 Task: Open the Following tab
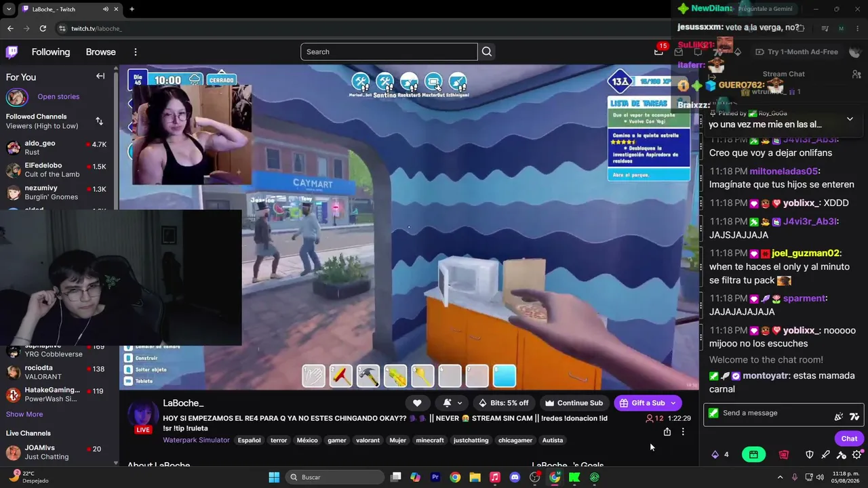point(51,52)
